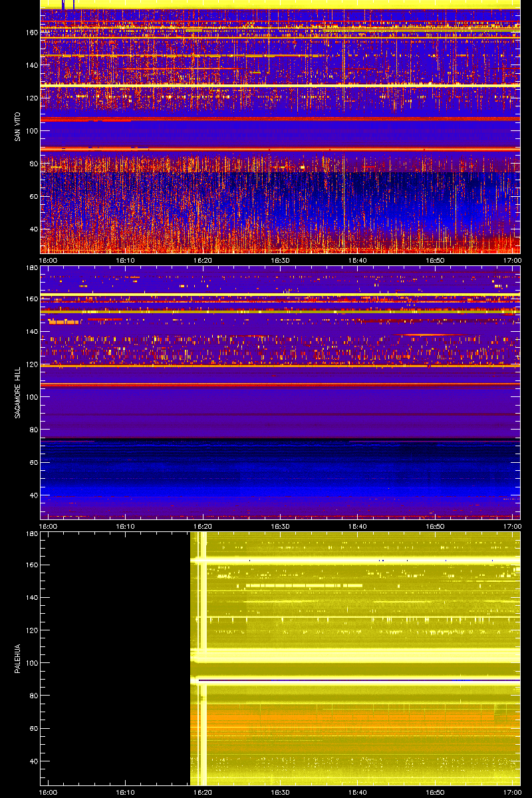Pick the 16:40 tick under Sagamore Hill panel
The height and width of the screenshot is (798, 532).
coord(358,527)
